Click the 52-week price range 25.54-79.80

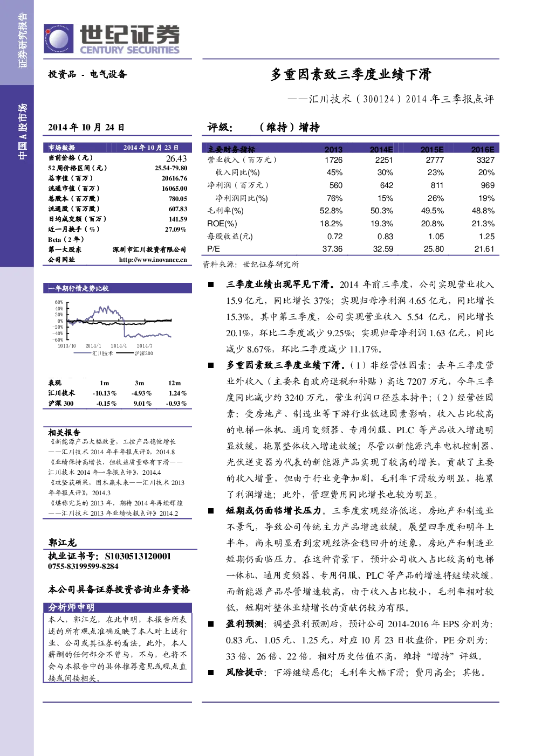point(171,168)
